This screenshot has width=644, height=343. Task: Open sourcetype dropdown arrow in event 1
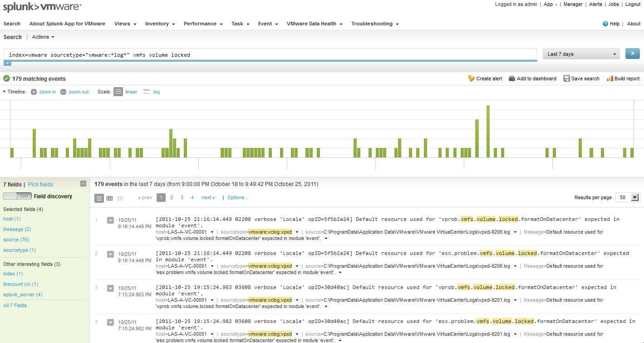(x=297, y=232)
